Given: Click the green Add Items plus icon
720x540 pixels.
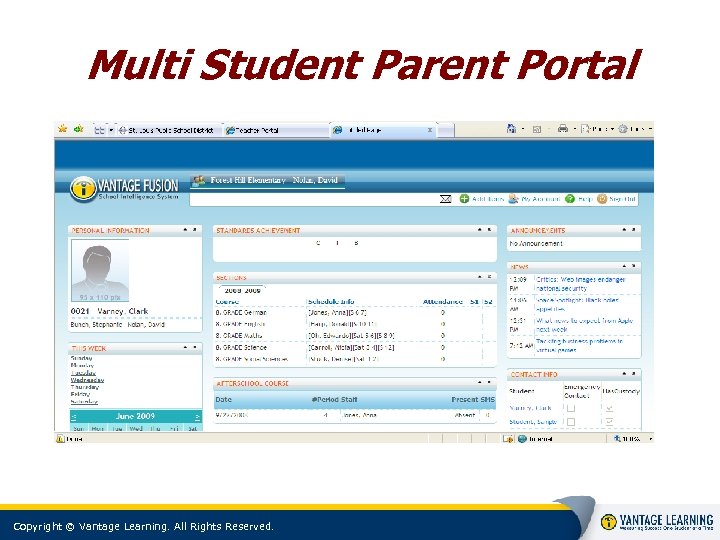Looking at the screenshot, I should 464,199.
